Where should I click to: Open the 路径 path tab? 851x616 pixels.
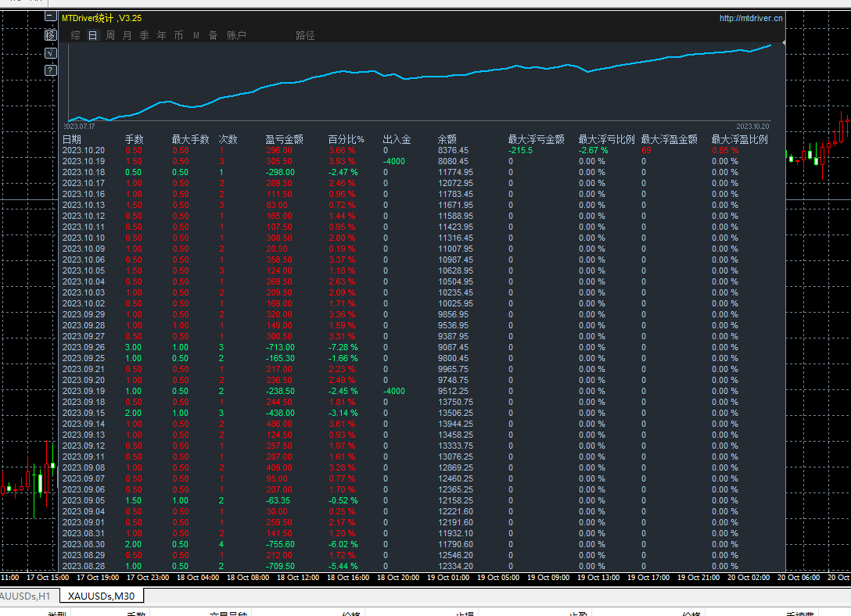pyautogui.click(x=305, y=35)
